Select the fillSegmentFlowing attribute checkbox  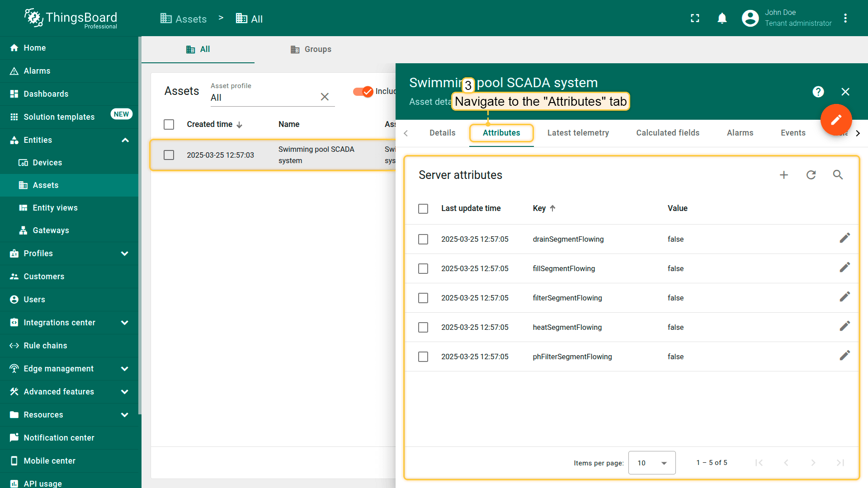pos(423,269)
